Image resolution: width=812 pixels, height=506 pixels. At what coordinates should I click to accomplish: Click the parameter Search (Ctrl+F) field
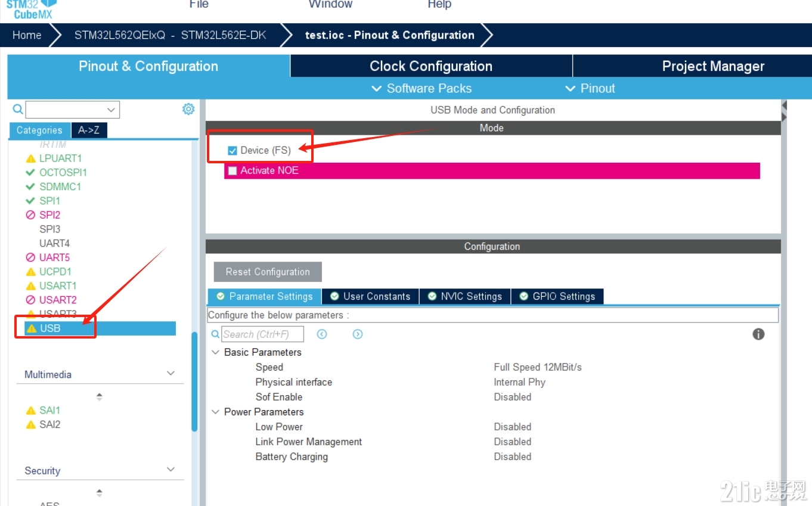point(263,334)
